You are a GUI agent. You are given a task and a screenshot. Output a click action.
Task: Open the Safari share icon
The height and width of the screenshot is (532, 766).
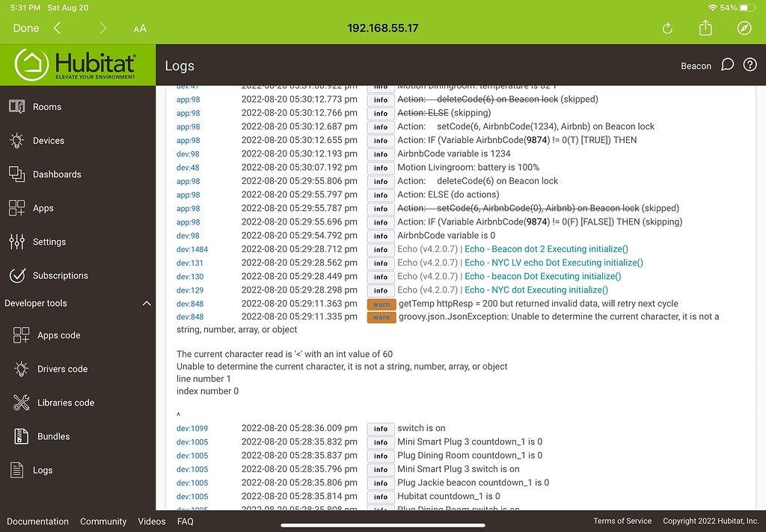pyautogui.click(x=704, y=28)
